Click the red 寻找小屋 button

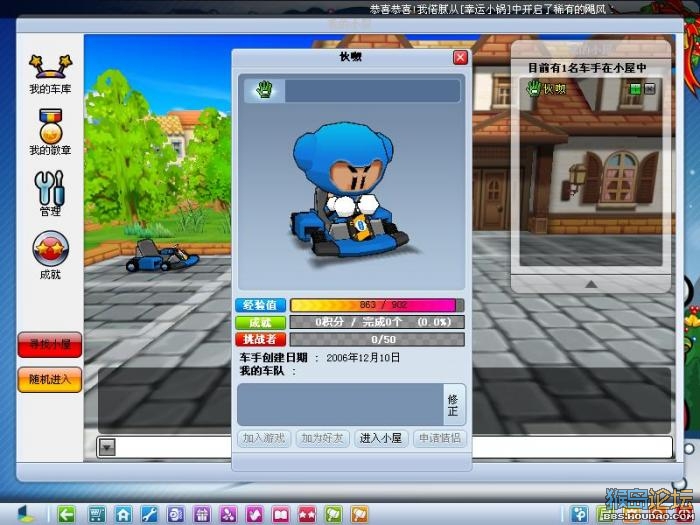coord(50,345)
